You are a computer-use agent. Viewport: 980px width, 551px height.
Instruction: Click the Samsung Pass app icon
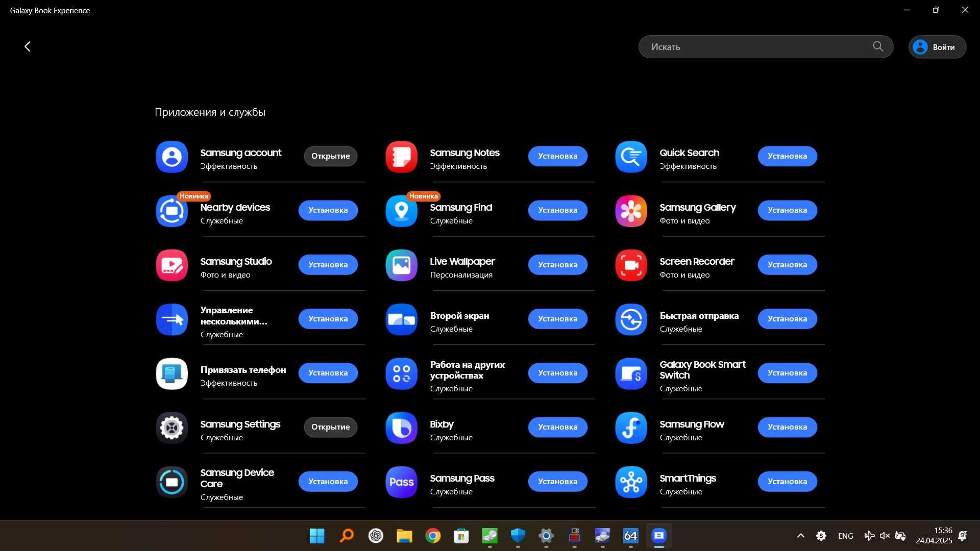click(401, 482)
